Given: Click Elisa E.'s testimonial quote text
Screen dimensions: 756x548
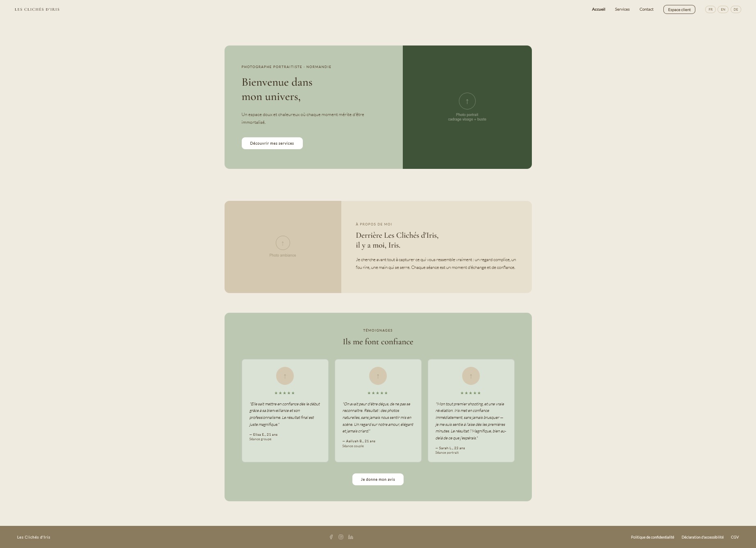Looking at the screenshot, I should (x=284, y=414).
